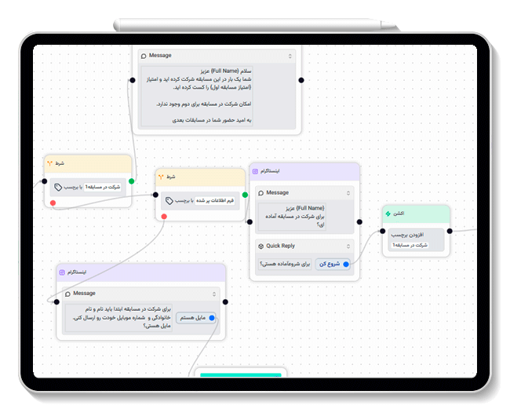Click the tag icon beside شرکت در مسابقه1 condition
This screenshot has height=420, width=510.
[58, 187]
